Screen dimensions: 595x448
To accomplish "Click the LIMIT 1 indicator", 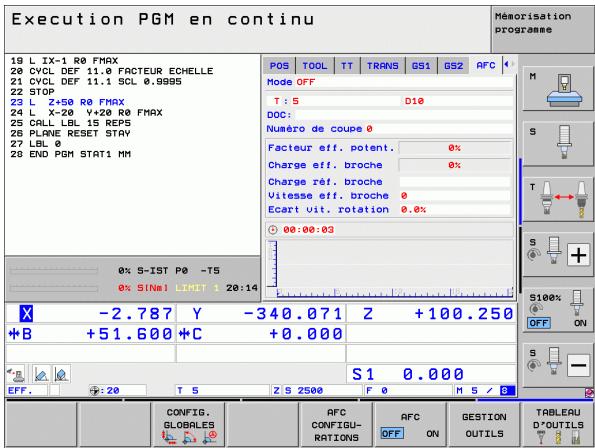I will pyautogui.click(x=197, y=288).
